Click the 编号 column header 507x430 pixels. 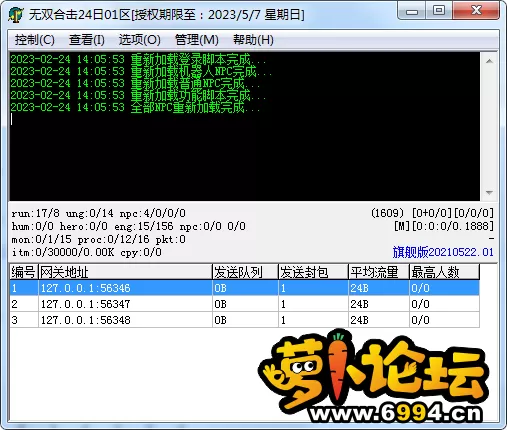click(x=24, y=272)
